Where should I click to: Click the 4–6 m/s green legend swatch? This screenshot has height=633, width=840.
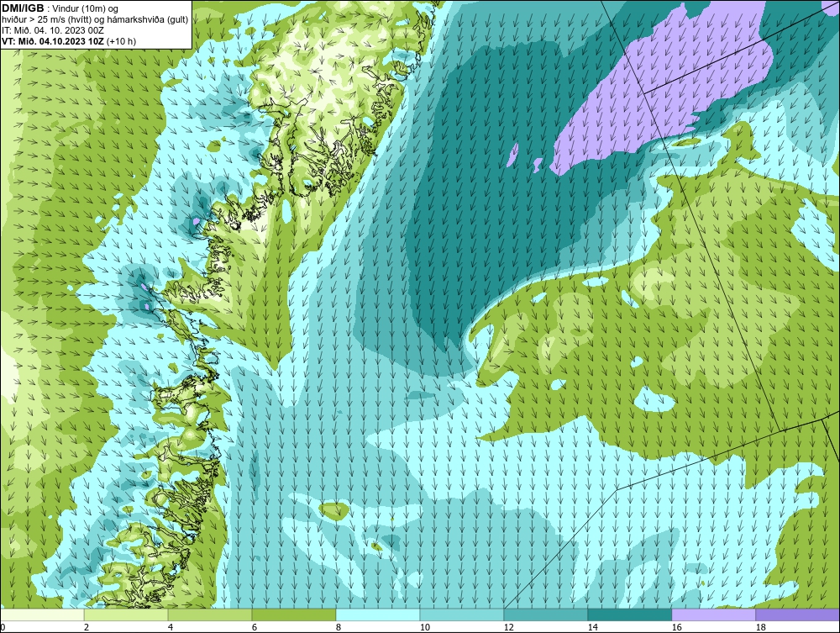[210, 615]
